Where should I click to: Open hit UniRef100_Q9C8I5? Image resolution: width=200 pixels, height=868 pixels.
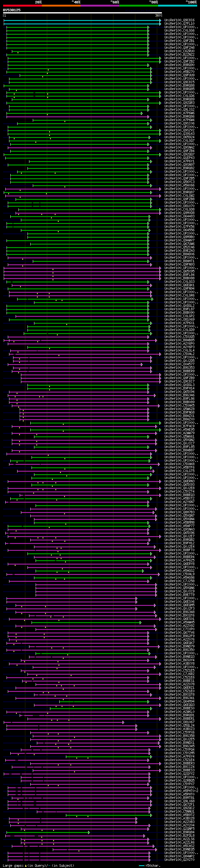(179, 82)
